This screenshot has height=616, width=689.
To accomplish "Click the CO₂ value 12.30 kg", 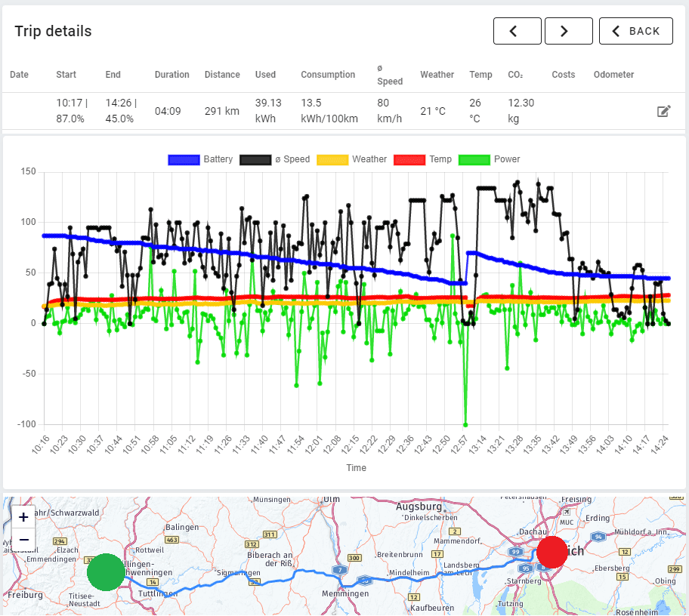I will [x=521, y=111].
